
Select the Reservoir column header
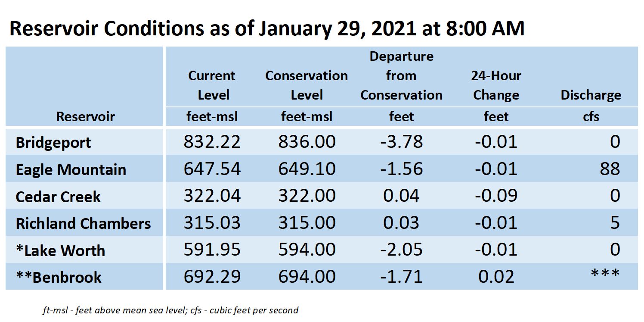pyautogui.click(x=85, y=116)
